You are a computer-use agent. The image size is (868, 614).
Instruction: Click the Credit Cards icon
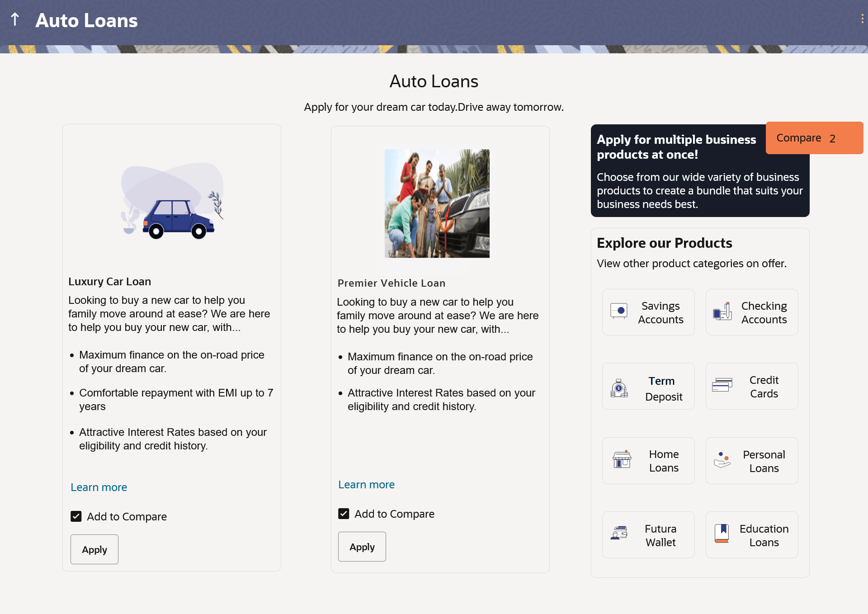pos(722,385)
